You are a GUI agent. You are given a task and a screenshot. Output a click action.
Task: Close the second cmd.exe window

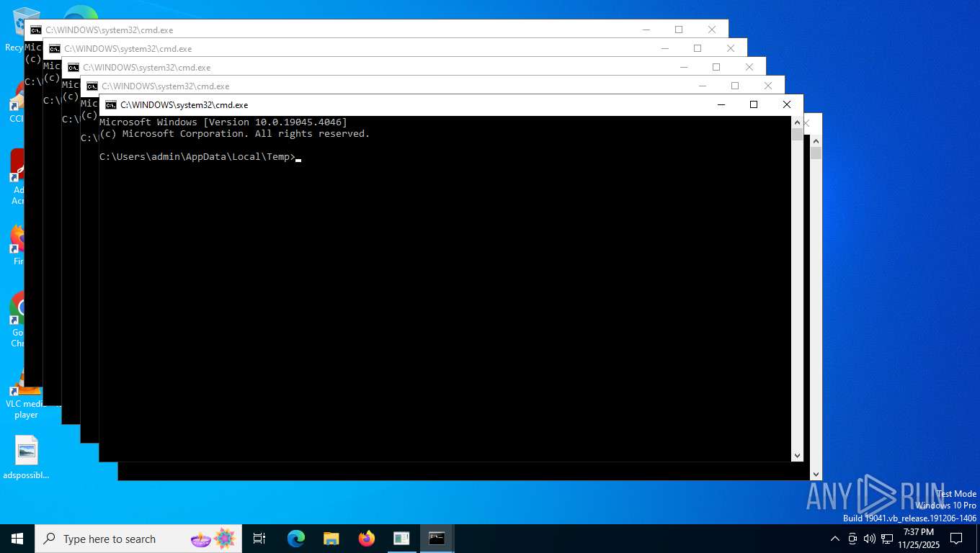(x=768, y=86)
